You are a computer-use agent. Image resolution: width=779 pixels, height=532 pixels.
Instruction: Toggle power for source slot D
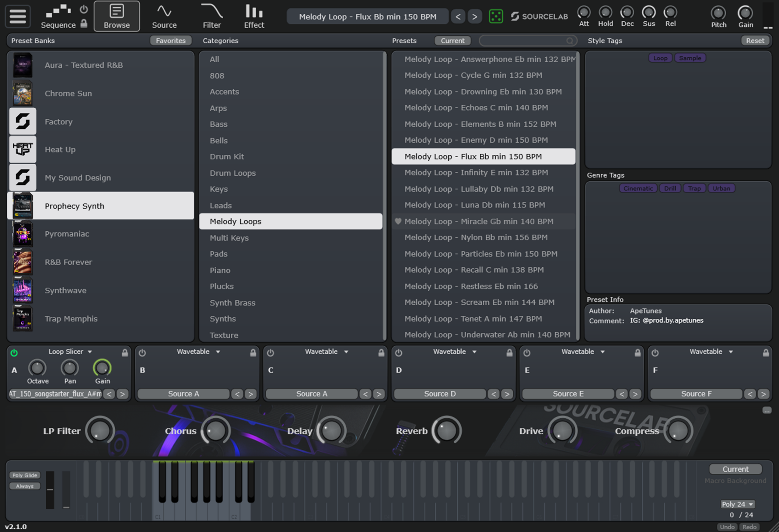pyautogui.click(x=399, y=353)
